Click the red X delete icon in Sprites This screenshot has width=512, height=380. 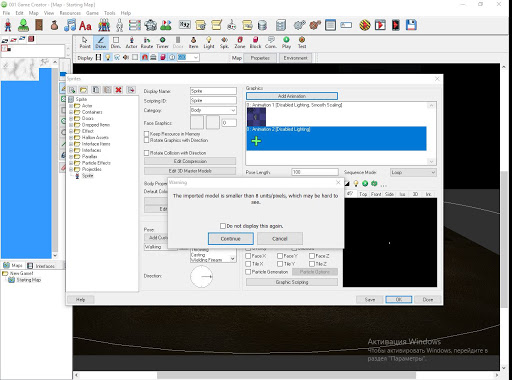pyautogui.click(x=118, y=90)
